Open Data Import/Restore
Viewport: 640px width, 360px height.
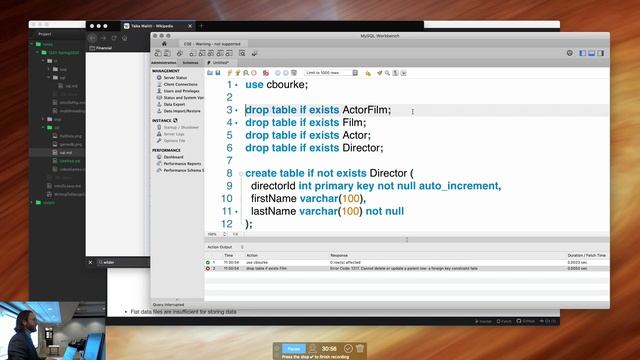pyautogui.click(x=182, y=111)
